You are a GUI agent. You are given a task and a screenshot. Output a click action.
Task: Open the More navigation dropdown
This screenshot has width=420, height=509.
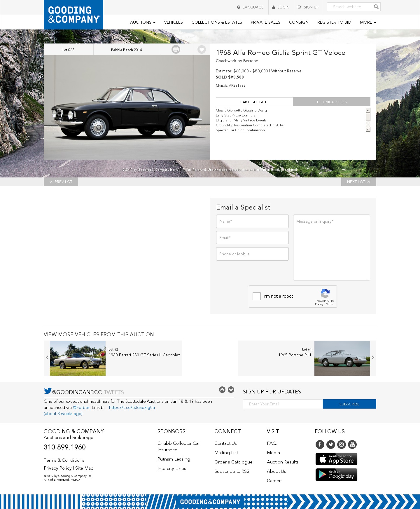pyautogui.click(x=368, y=22)
